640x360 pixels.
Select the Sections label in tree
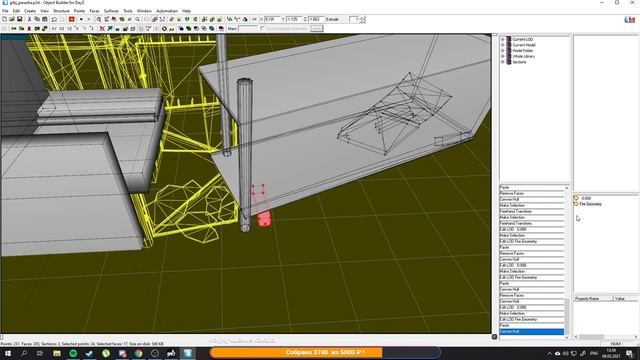(x=520, y=62)
